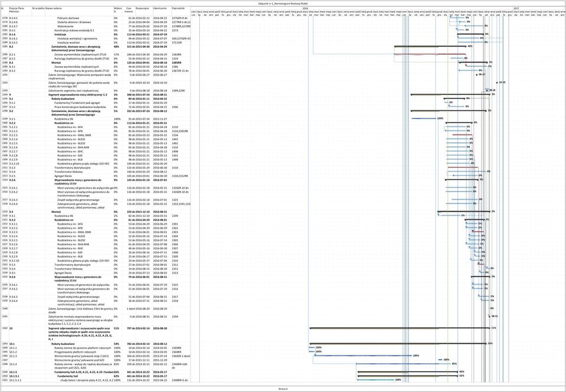Click plan position 10.1.5.1.1
This screenshot has width=566, height=392.
(15, 380)
